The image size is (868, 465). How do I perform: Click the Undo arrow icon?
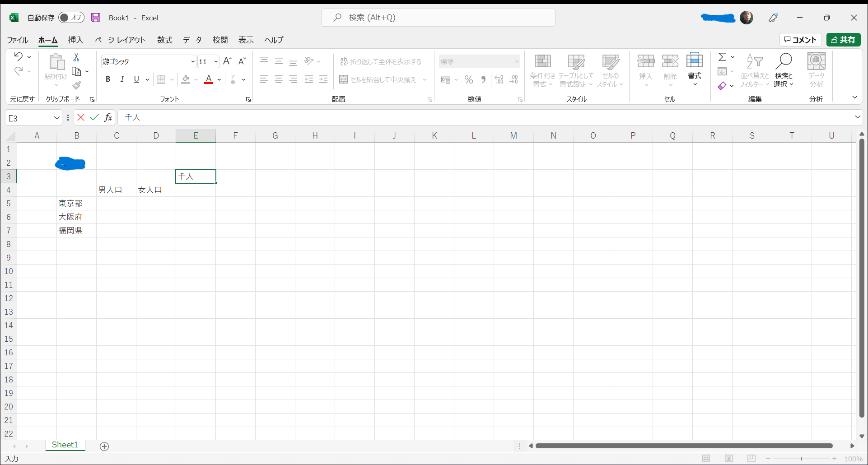click(18, 57)
